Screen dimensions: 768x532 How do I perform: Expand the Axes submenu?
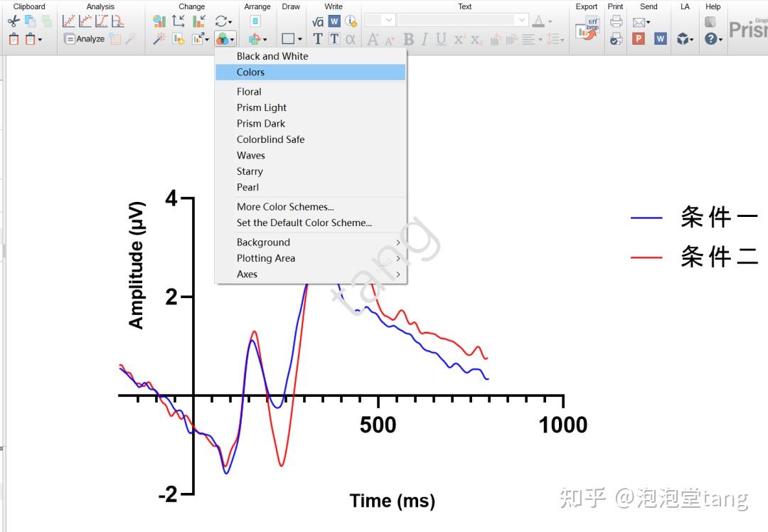[x=247, y=274]
